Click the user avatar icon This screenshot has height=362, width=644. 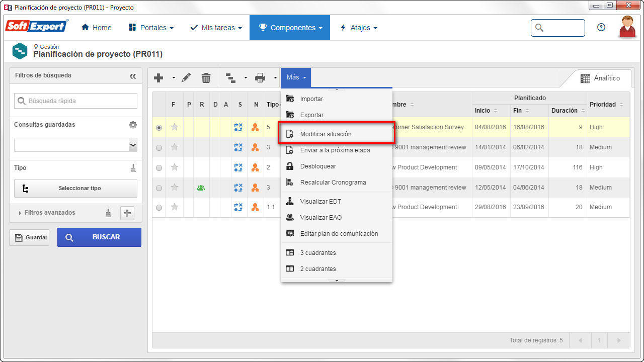tap(627, 27)
